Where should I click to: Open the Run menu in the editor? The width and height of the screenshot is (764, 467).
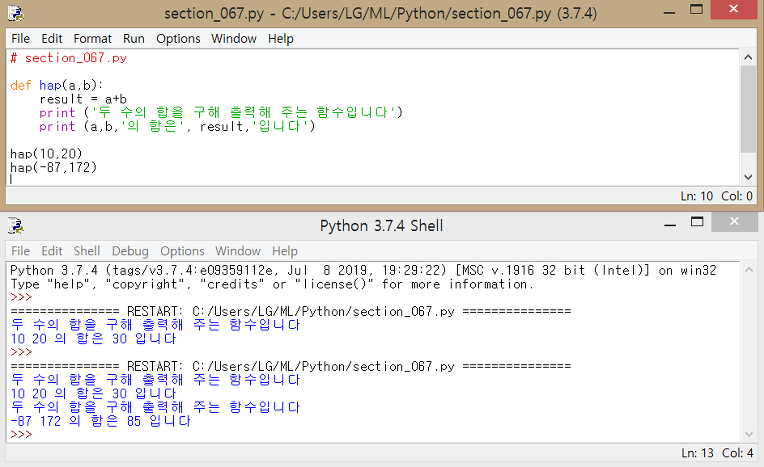pos(134,39)
